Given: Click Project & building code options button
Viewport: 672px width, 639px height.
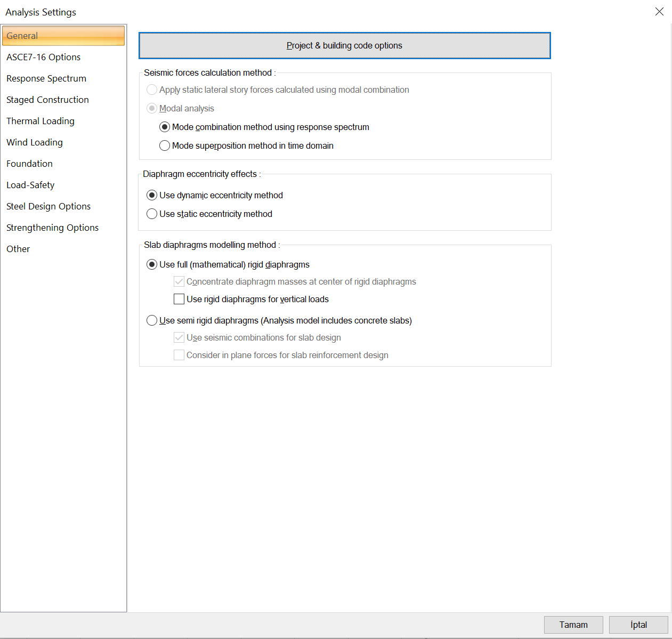Looking at the screenshot, I should [344, 46].
